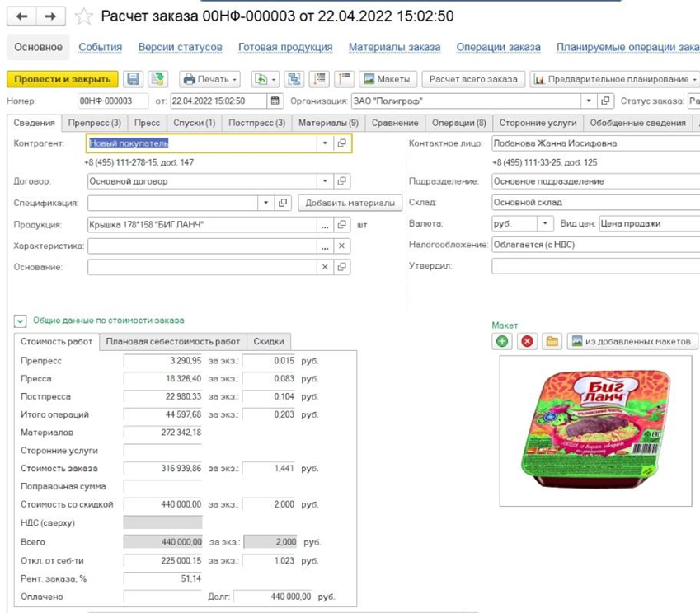700x613 pixels.
Task: Go forward with the right arrow button
Action: 50,16
